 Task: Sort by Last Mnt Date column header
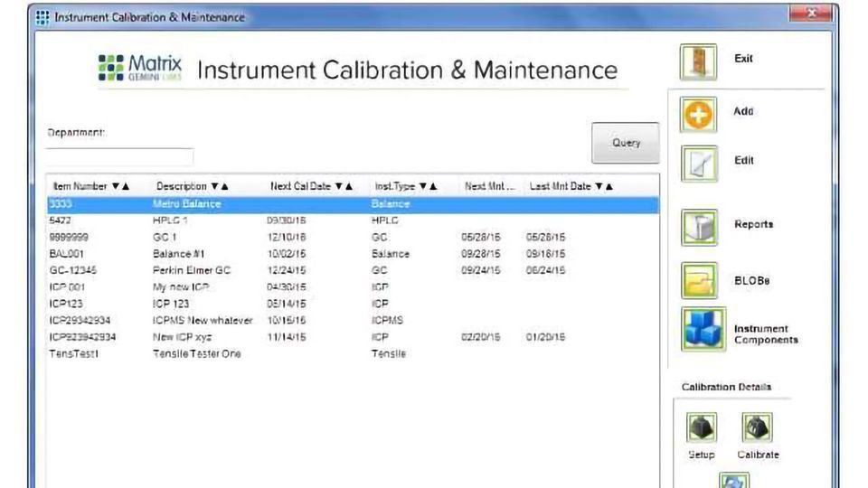561,186
